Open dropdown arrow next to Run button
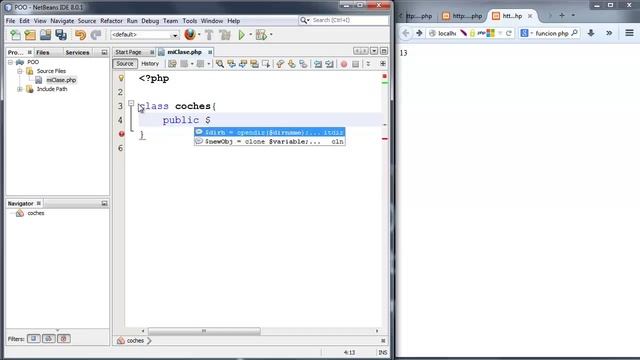 click(250, 35)
